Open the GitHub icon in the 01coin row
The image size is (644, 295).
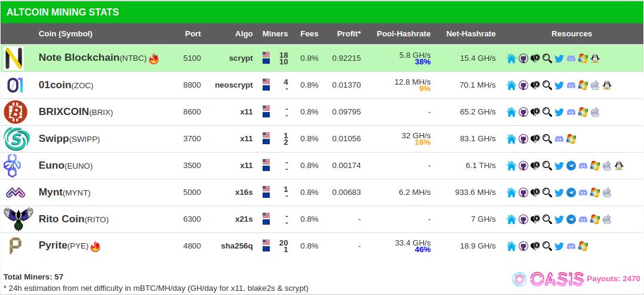523,85
